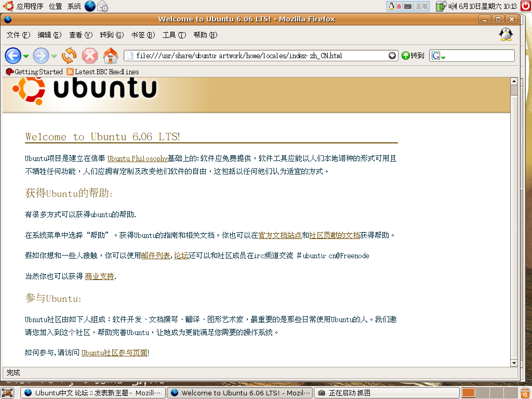
Task: Open the 商业支持 link
Action: tap(99, 276)
